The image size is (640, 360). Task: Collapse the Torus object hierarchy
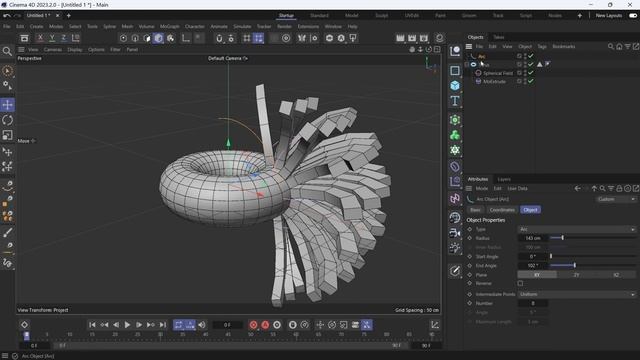coord(467,64)
